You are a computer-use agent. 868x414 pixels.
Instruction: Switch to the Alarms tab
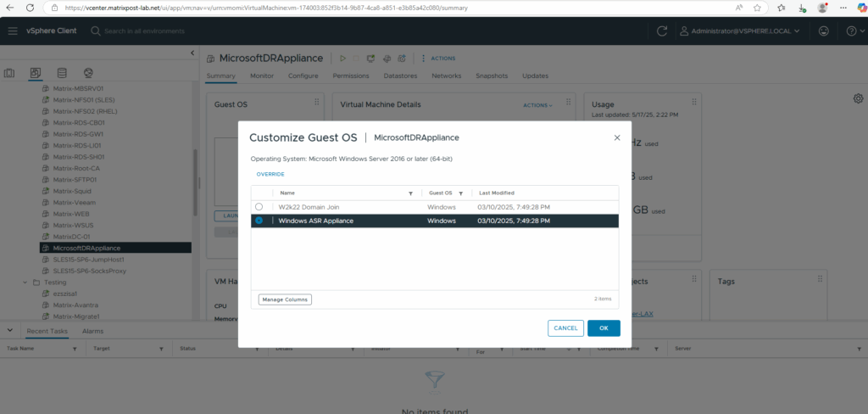pyautogui.click(x=92, y=331)
